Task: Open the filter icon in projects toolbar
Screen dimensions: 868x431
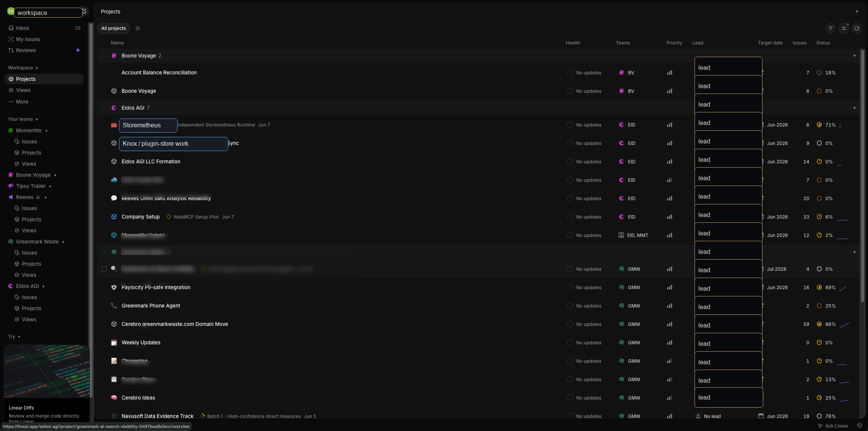Action: (831, 28)
